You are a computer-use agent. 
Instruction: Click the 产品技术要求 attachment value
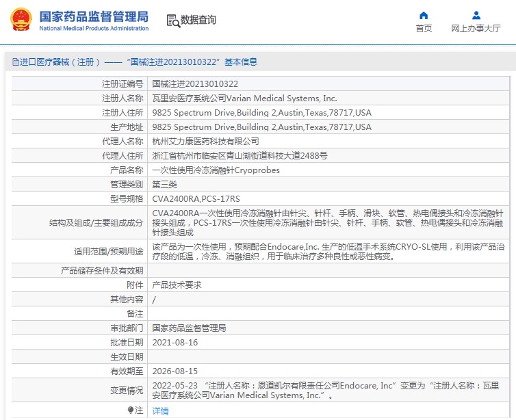[x=177, y=285]
